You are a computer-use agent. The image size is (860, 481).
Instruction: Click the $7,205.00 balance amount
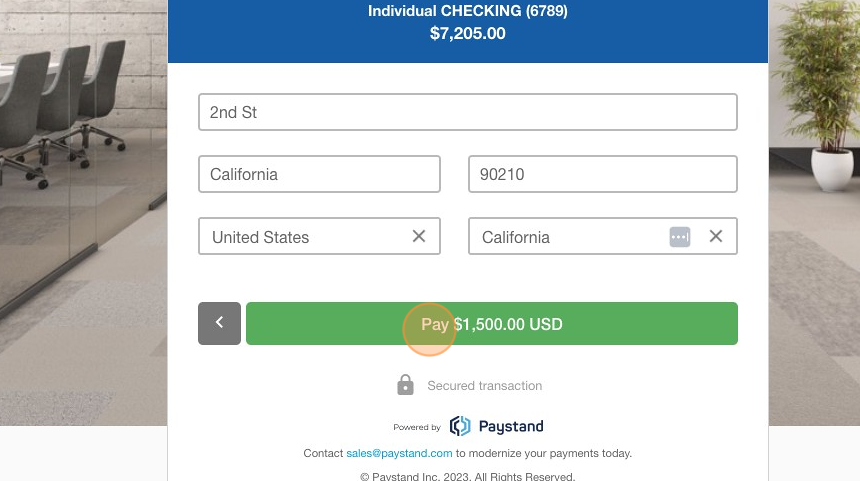tap(468, 33)
